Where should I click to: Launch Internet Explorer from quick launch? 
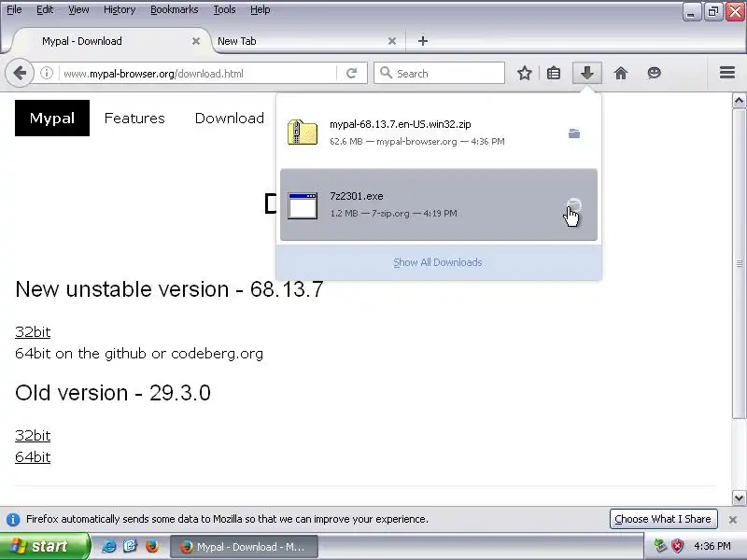(x=108, y=546)
